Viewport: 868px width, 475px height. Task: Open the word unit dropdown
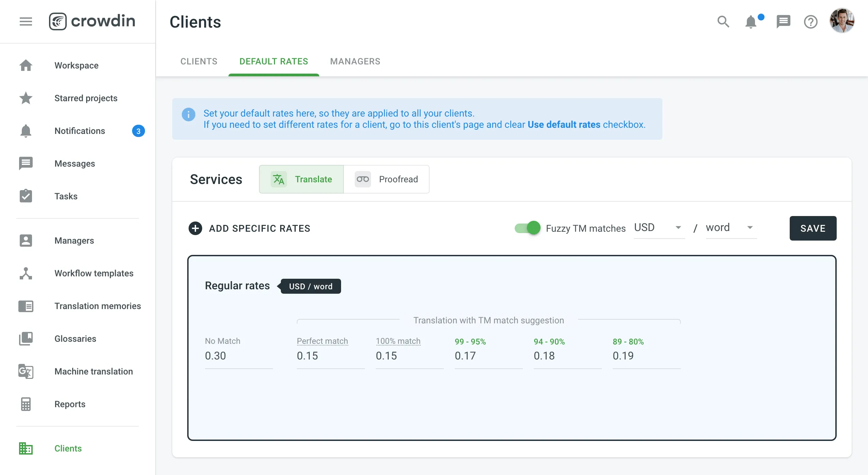(x=729, y=228)
